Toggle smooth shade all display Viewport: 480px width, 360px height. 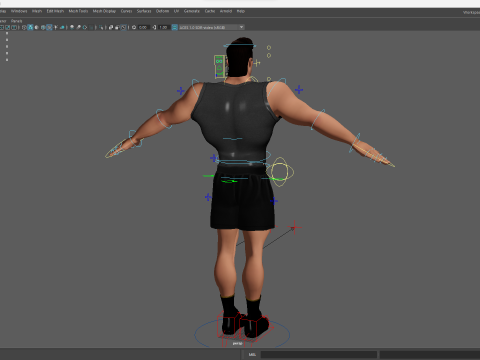[x=30, y=27]
